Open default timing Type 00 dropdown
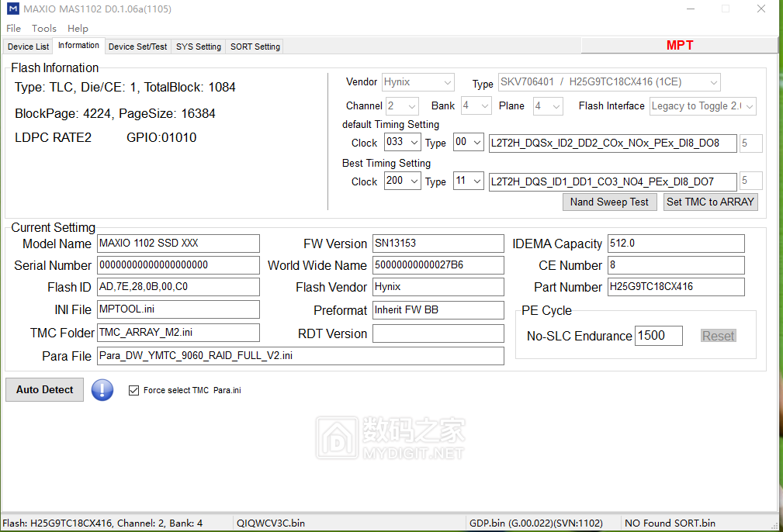Screen dimensions: 783x532 (469, 142)
